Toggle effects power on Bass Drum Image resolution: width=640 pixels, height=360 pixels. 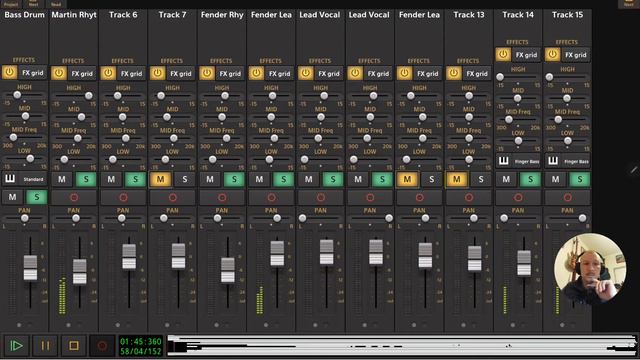tap(9, 73)
